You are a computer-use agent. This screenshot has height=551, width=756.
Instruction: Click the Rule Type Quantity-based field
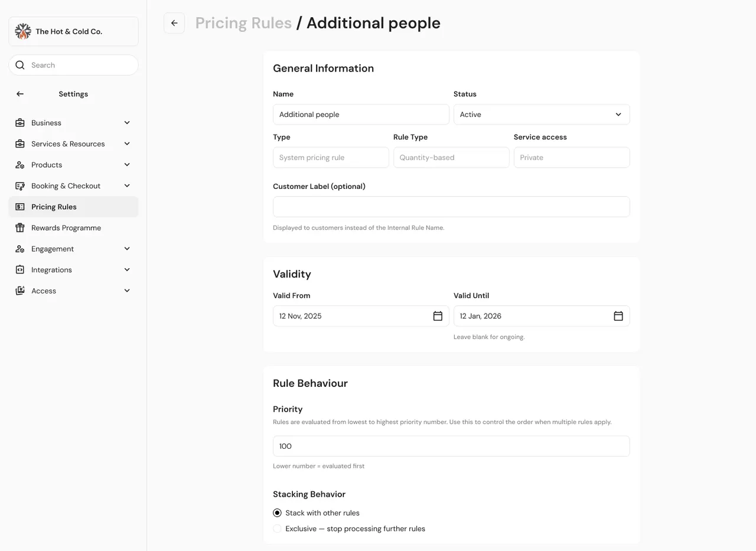pos(451,158)
